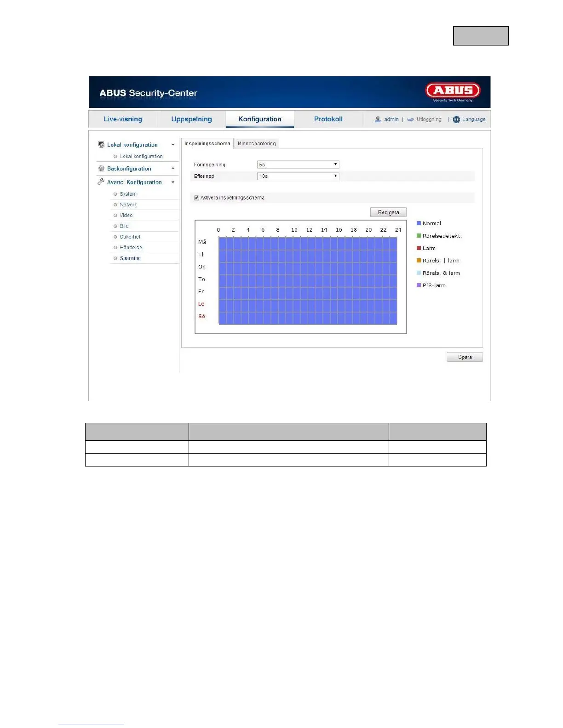Click the Spara button
This screenshot has width=563, height=728.
[x=465, y=357]
